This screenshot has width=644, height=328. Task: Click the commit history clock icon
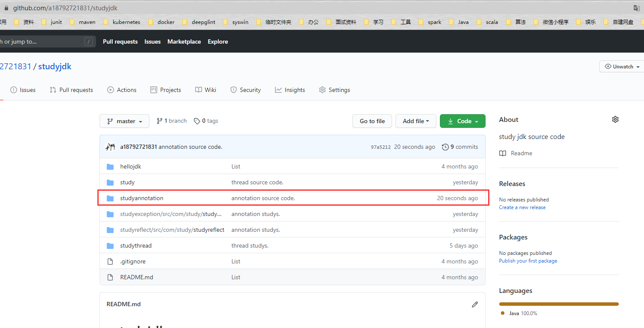pos(445,147)
